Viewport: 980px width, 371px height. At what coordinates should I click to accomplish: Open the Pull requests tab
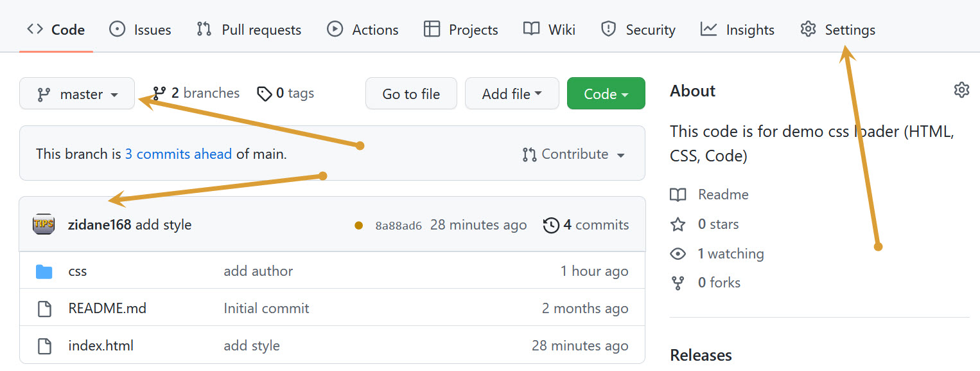[249, 30]
